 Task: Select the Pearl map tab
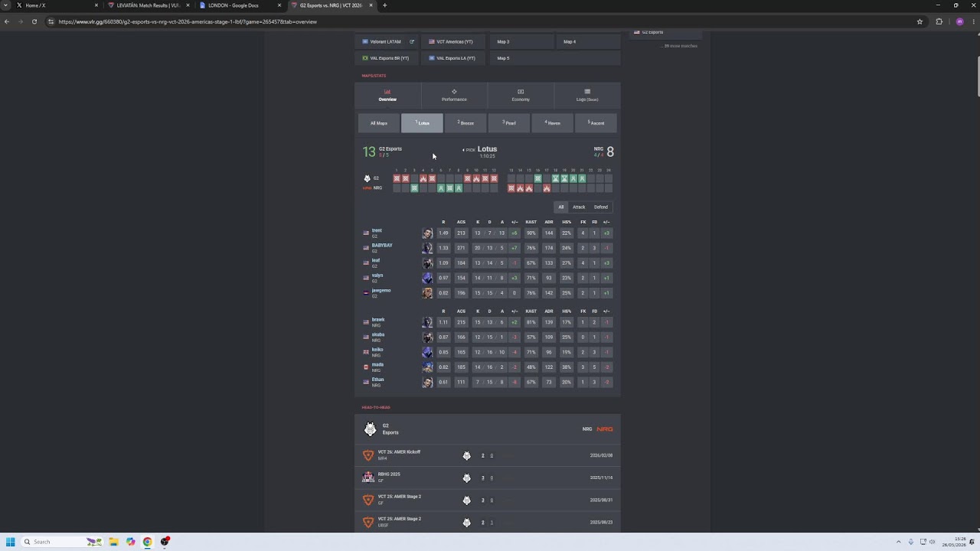pyautogui.click(x=509, y=123)
